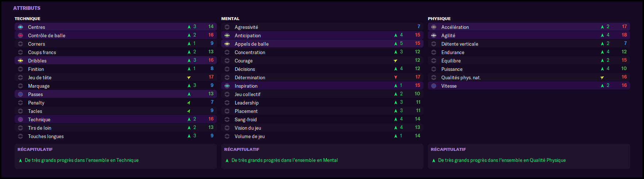Click the grey icon beside Agressivité

pos(227,27)
